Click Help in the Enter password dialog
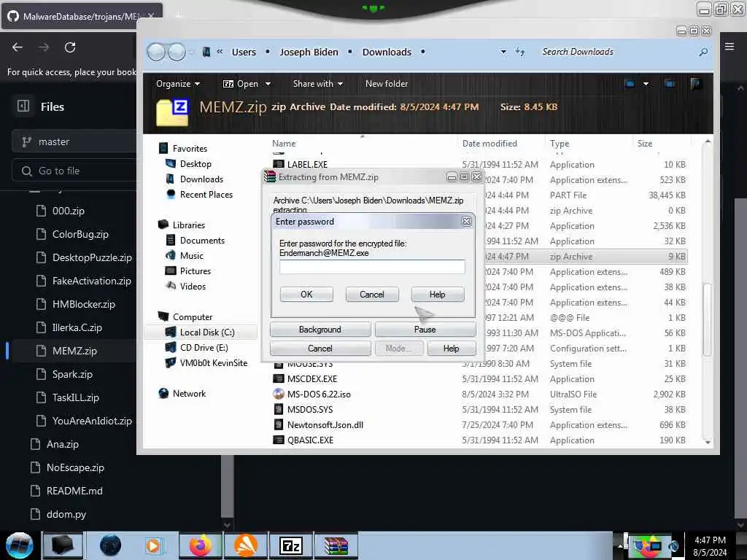The width and height of the screenshot is (747, 560). [438, 295]
